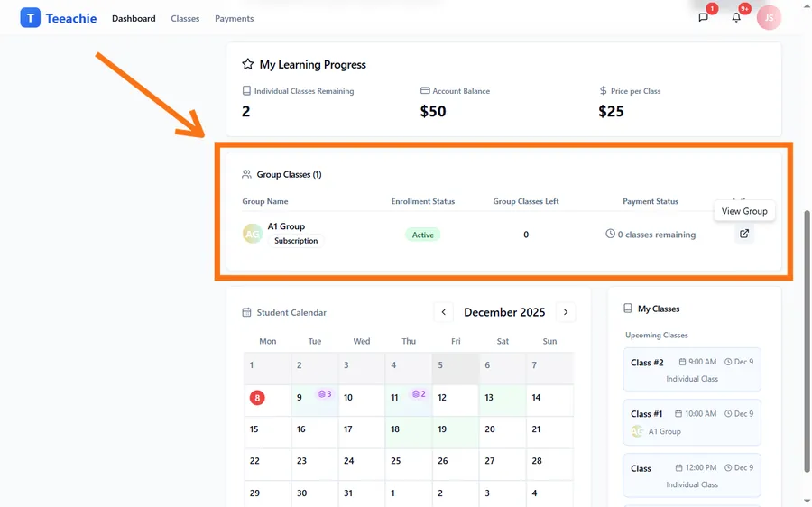Click the Teeachie logo icon
812x507 pixels.
click(x=30, y=18)
